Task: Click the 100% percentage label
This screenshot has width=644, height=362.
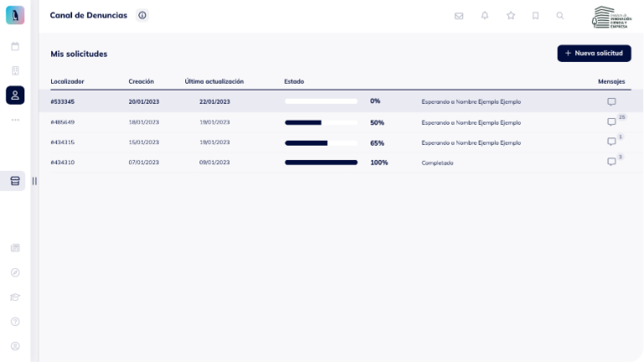Action: pos(379,163)
